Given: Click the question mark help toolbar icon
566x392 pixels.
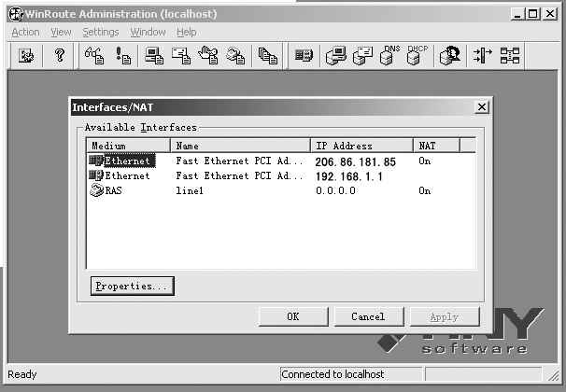Looking at the screenshot, I should pos(59,56).
